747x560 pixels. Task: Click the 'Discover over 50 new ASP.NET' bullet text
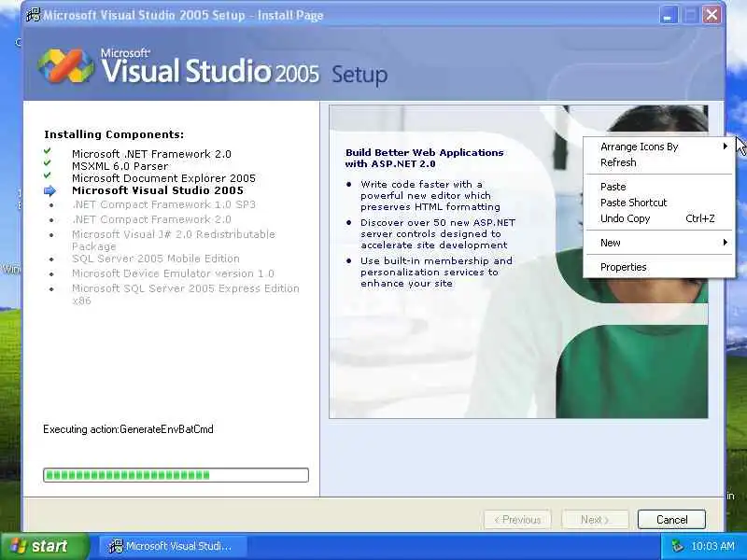click(x=438, y=234)
